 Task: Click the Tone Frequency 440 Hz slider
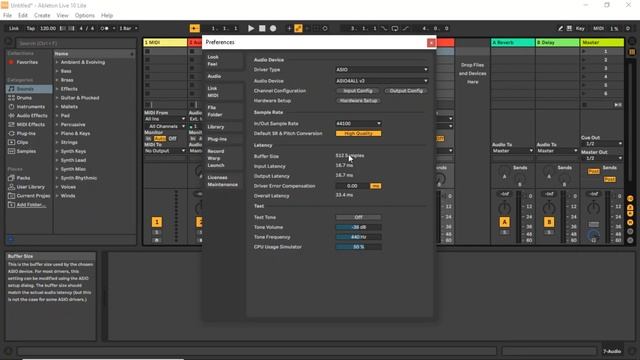[358, 237]
